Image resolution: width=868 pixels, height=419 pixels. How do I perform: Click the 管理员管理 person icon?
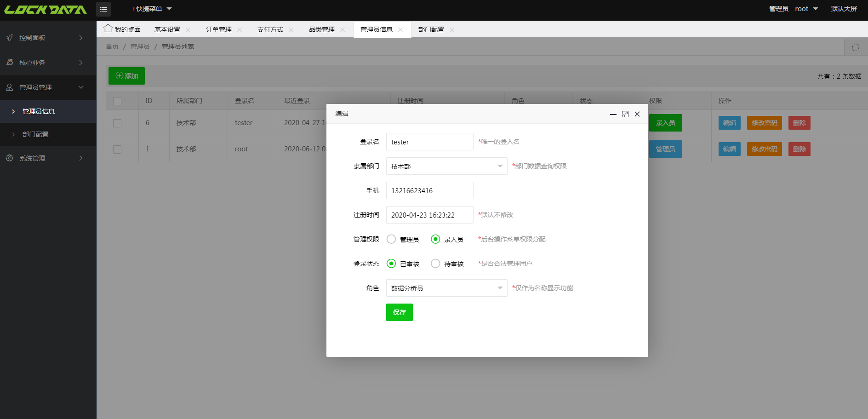[x=9, y=87]
